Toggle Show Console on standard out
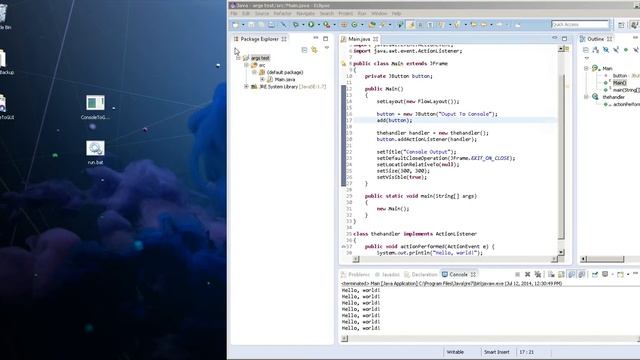The image size is (640, 360). click(572, 274)
